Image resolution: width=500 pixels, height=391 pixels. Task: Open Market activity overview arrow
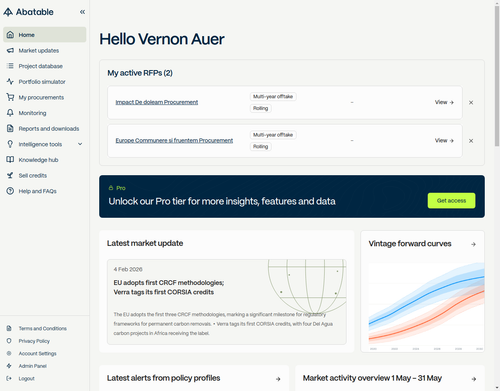click(474, 379)
